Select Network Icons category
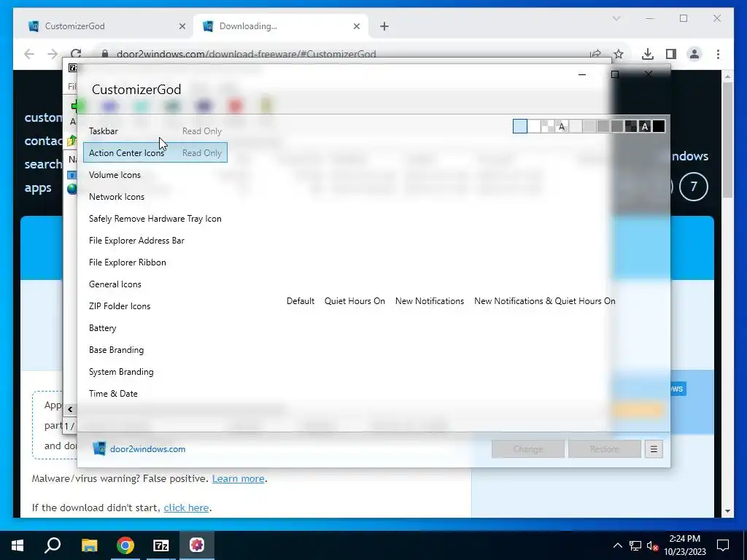747x560 pixels. (155, 197)
